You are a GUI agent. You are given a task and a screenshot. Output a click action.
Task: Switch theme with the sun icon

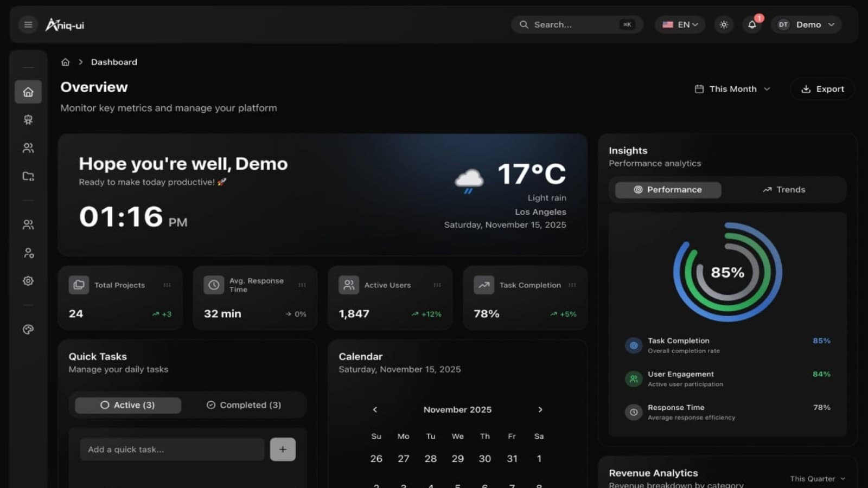coord(724,24)
